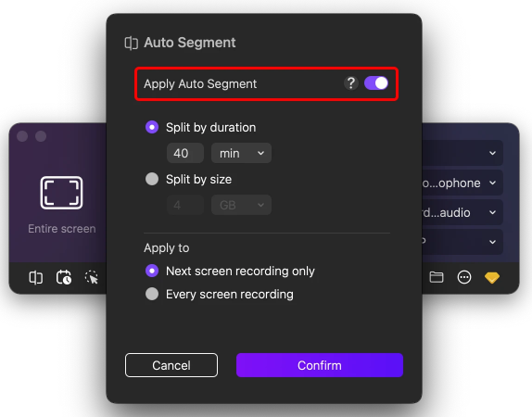Click the Auto Segment icon in bottom toolbar
Image resolution: width=532 pixels, height=417 pixels.
pos(35,278)
